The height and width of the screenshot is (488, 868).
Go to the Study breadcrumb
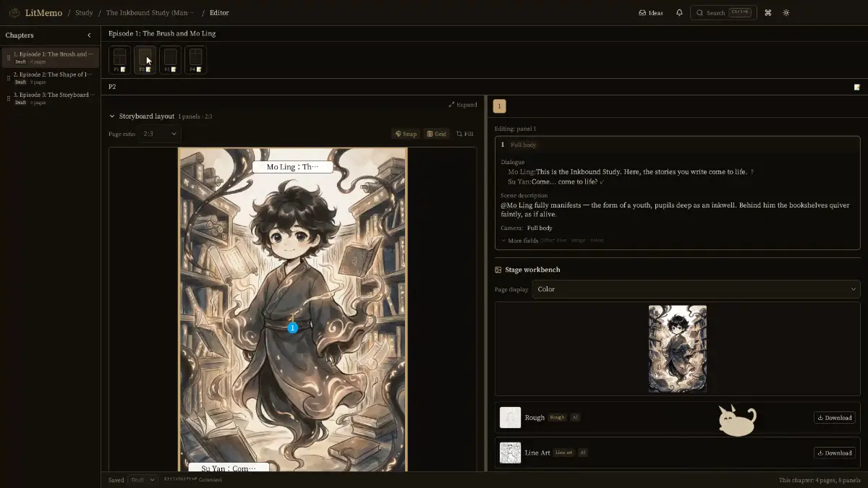click(x=84, y=12)
